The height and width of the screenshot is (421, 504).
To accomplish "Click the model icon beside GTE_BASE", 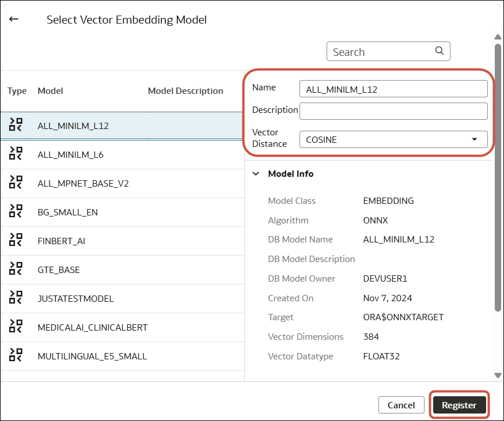I will click(x=16, y=270).
